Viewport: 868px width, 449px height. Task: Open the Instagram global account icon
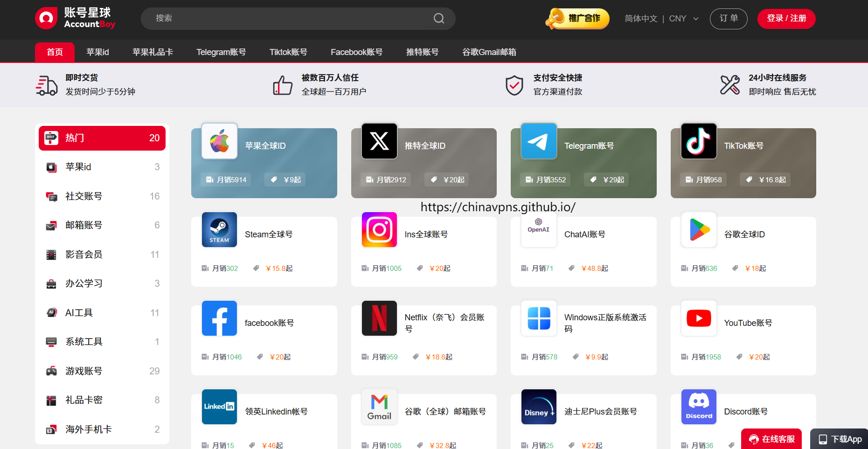(x=380, y=229)
